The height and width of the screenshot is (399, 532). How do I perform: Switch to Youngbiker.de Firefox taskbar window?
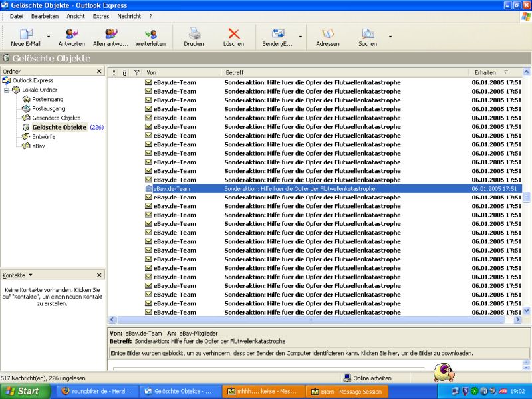tap(96, 392)
